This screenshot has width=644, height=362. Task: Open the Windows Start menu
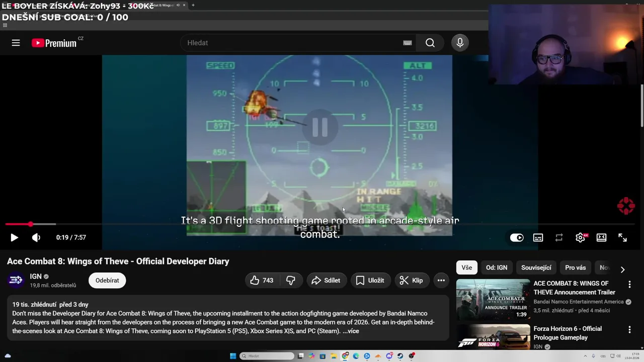click(x=233, y=356)
